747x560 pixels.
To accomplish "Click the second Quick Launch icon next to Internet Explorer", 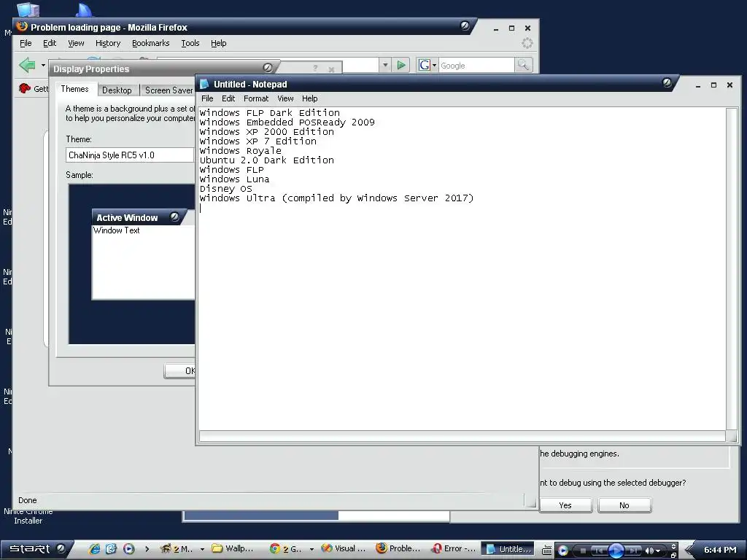I will tap(111, 549).
